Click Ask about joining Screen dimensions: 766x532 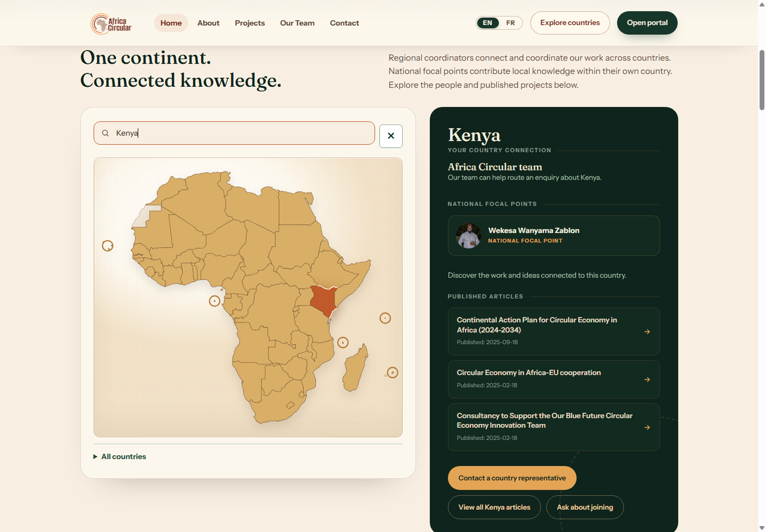click(585, 507)
